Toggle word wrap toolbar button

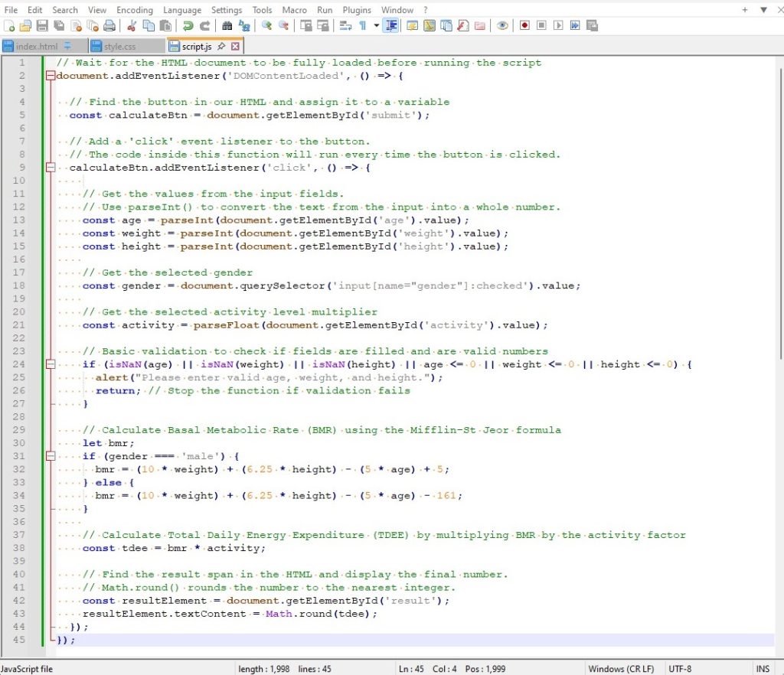(345, 25)
